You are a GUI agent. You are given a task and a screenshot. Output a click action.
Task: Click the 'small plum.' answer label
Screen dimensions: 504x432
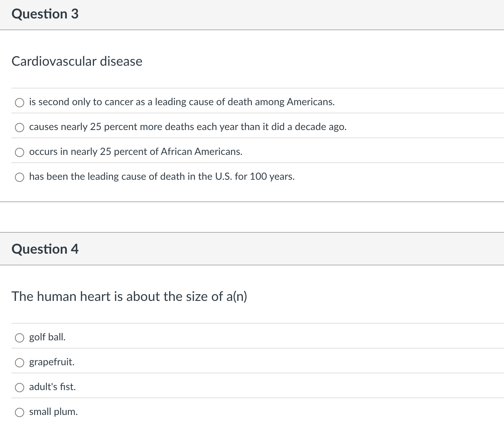coord(53,412)
